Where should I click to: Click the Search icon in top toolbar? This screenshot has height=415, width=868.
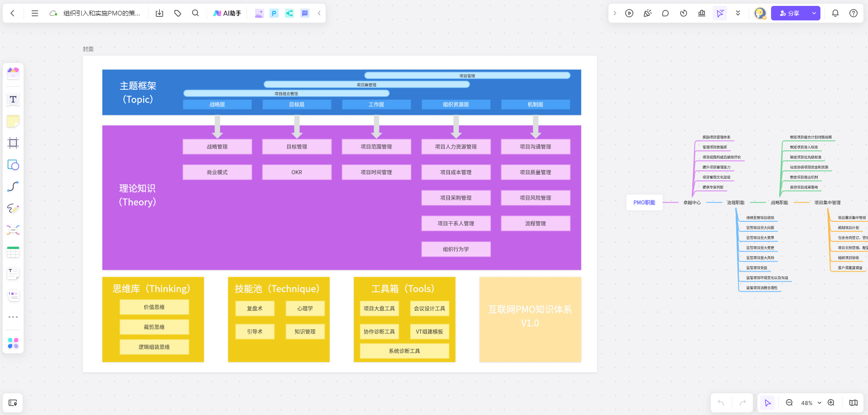pyautogui.click(x=195, y=13)
